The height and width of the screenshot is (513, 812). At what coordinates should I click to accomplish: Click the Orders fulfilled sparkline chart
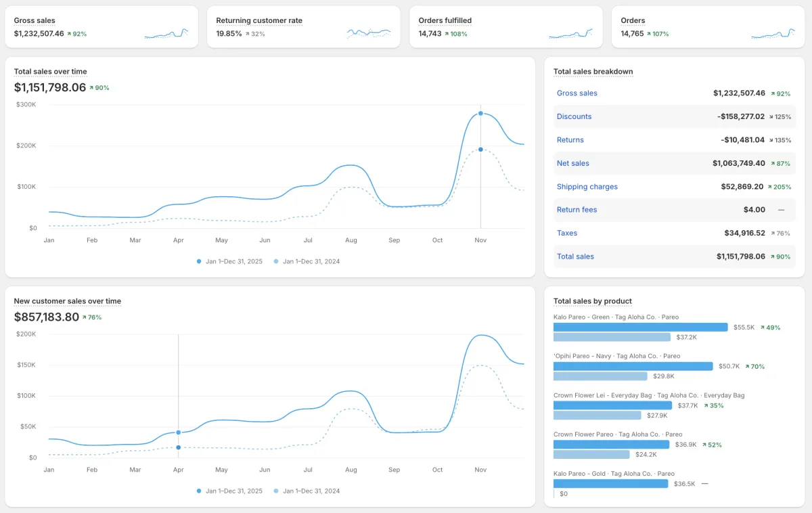click(x=570, y=33)
